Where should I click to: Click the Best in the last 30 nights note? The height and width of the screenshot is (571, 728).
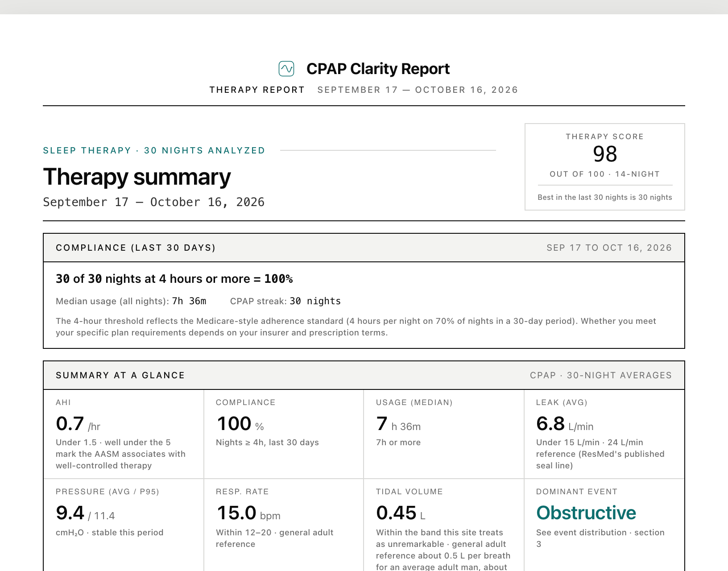(605, 197)
